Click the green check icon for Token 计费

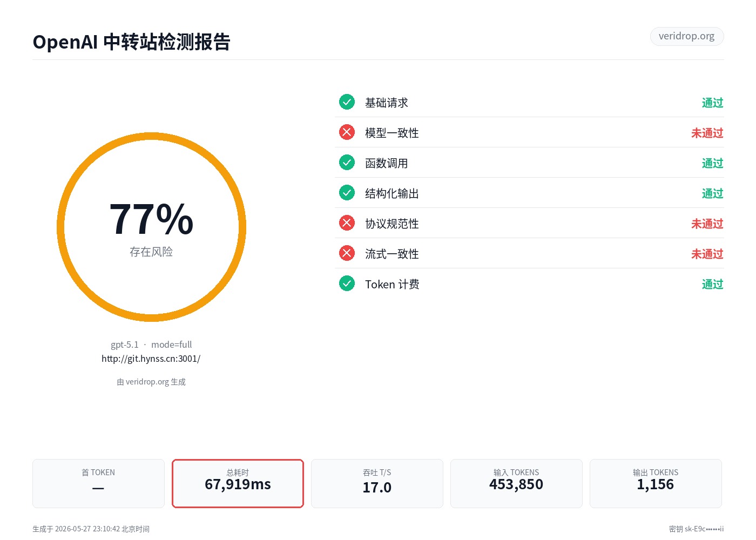pyautogui.click(x=347, y=283)
